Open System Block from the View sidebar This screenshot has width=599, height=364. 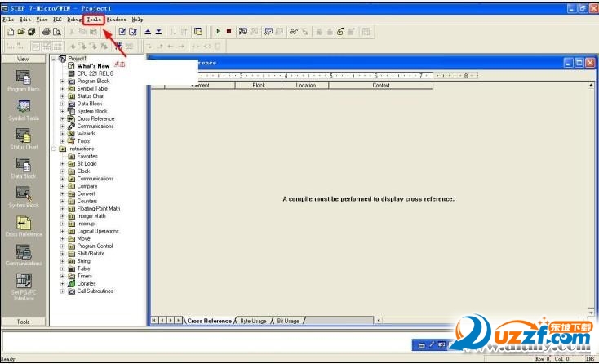pyautogui.click(x=24, y=197)
